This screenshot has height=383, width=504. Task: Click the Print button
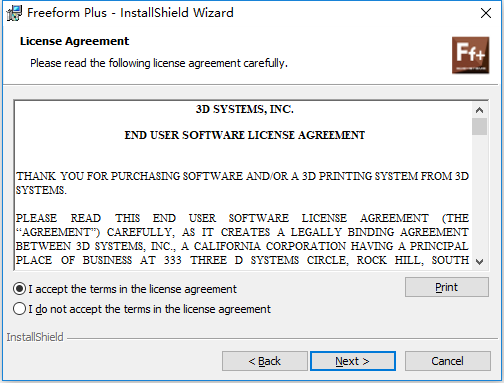click(x=447, y=287)
